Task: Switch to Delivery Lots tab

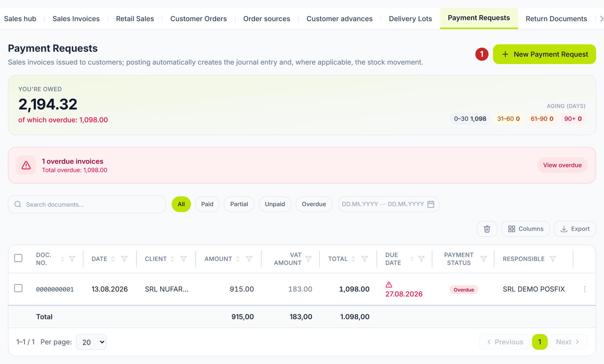Action: (x=410, y=19)
